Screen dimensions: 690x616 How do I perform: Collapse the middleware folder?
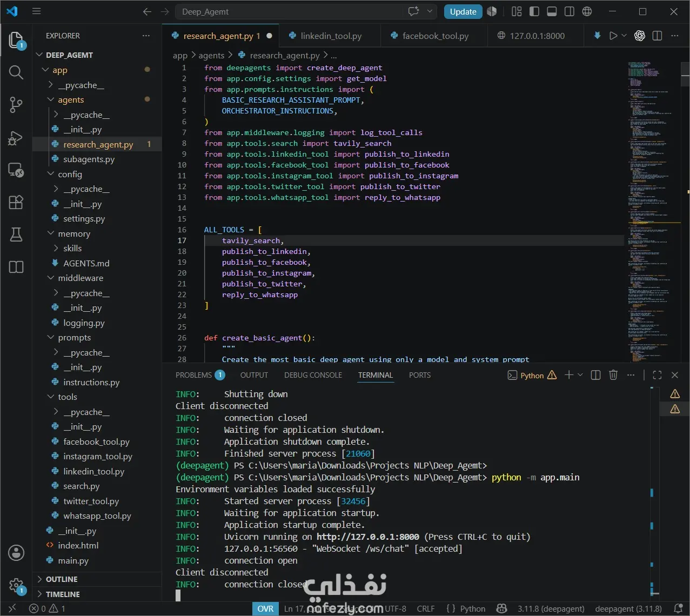tap(81, 278)
